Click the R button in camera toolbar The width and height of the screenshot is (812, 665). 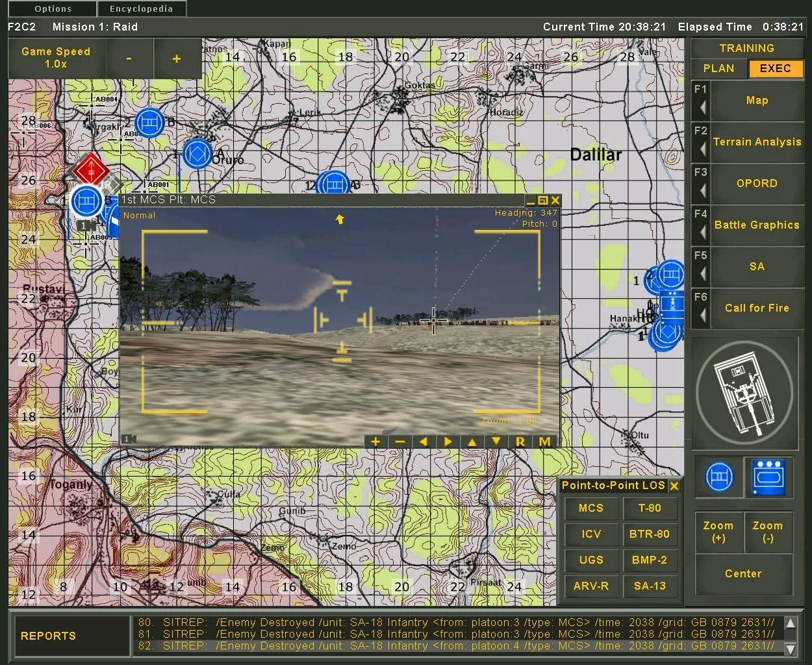520,442
